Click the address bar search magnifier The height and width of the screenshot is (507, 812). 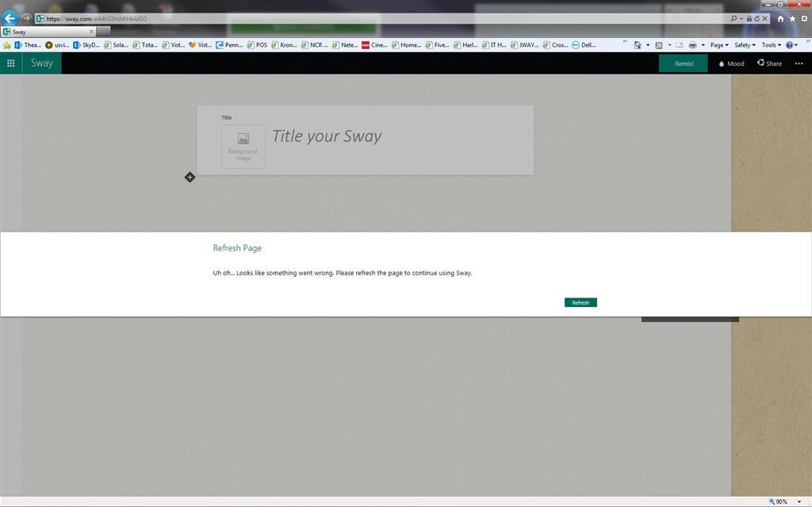pos(733,18)
